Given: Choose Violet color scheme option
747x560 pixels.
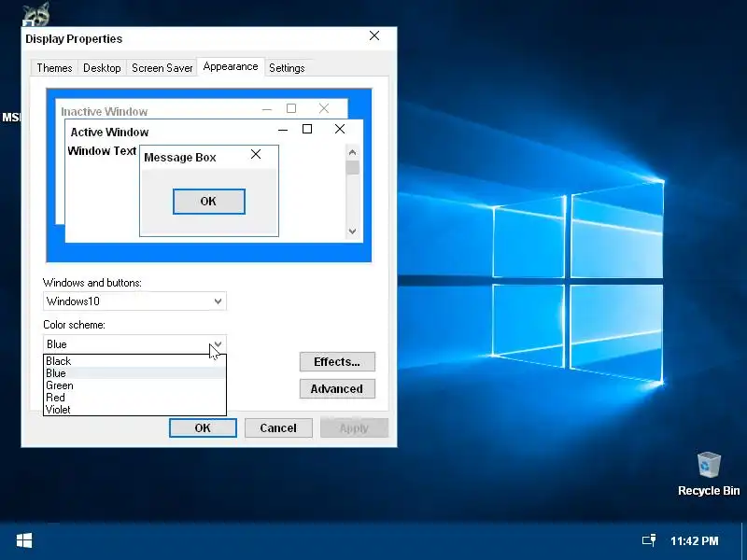Looking at the screenshot, I should 134,410.
